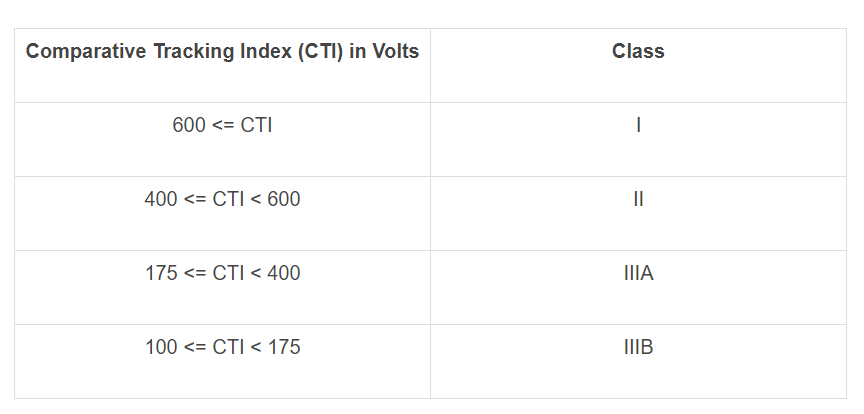Viewport: 864px width, 414px height.
Task: Select the "400 <= CTI < 600" cell
Action: [222, 200]
